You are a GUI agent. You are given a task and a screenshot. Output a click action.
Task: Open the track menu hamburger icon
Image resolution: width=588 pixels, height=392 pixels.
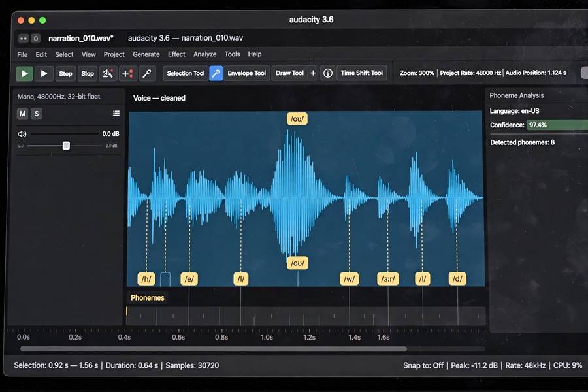tap(116, 113)
